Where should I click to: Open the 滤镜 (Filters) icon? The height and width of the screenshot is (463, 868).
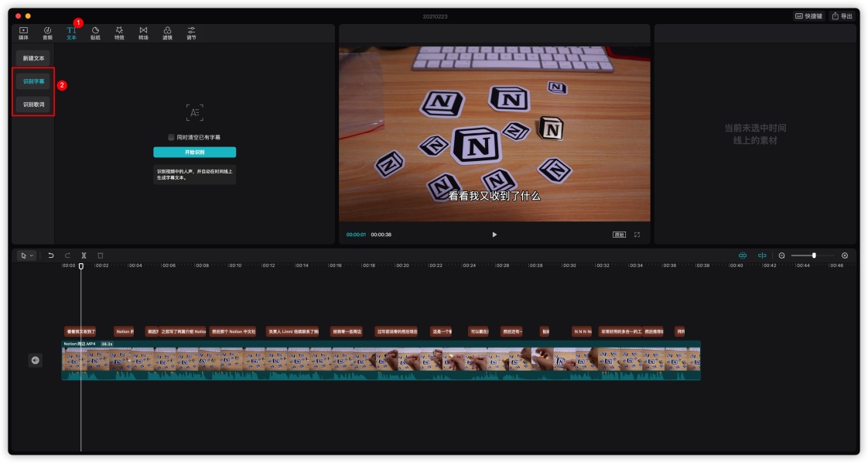coord(167,33)
